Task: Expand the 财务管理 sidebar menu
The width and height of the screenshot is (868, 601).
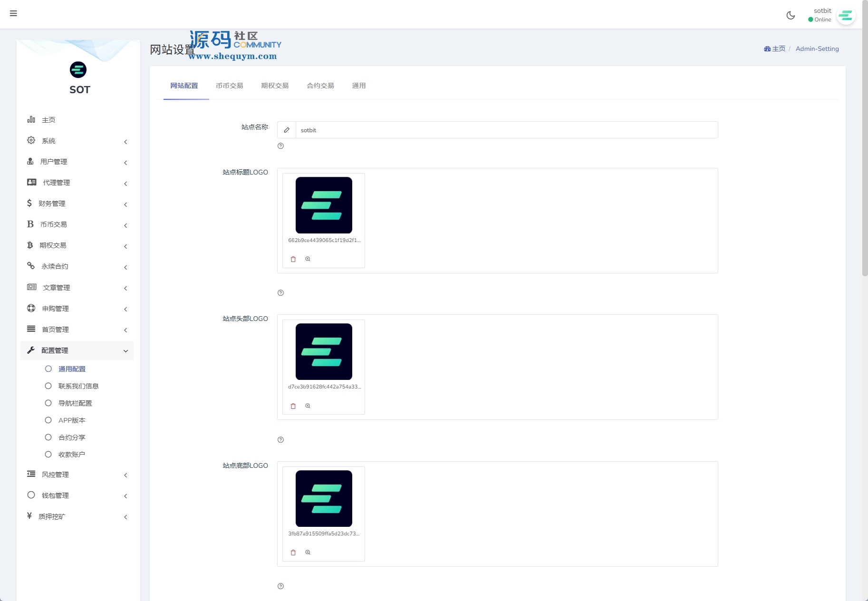Action: click(x=76, y=204)
